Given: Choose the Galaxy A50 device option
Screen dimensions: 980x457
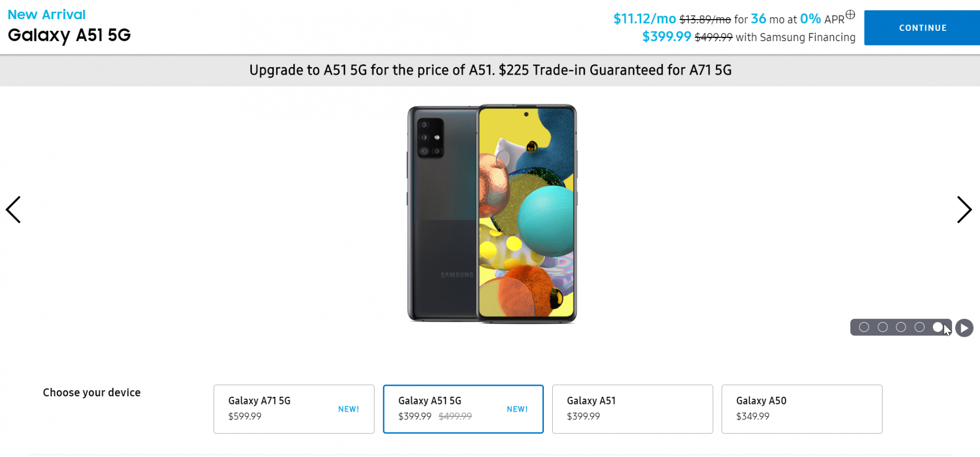Looking at the screenshot, I should [x=802, y=409].
